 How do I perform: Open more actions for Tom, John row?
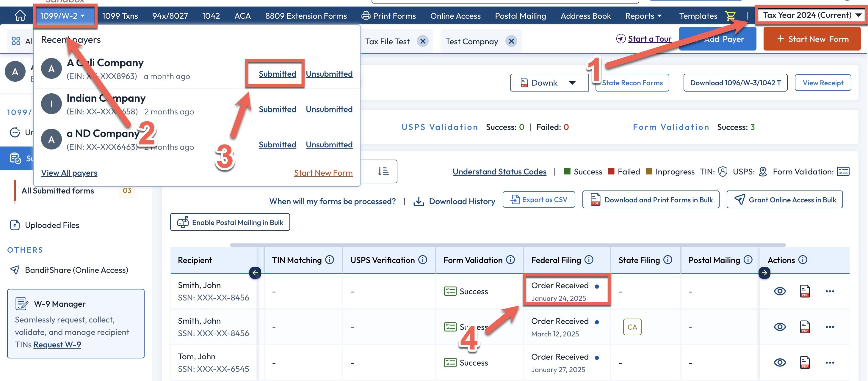[x=830, y=363]
